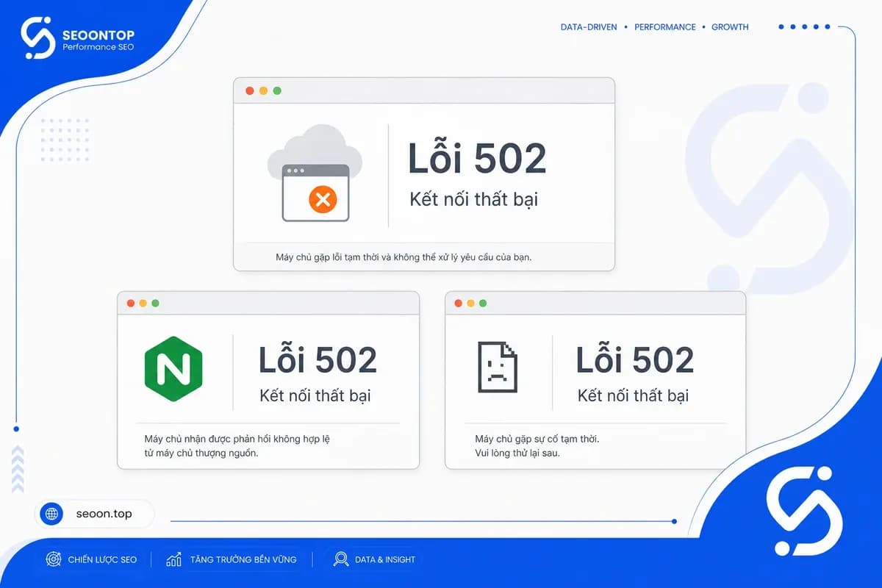Click red dot in top Lỗi 502 window
Screen dimensions: 882x588
pos(249,90)
